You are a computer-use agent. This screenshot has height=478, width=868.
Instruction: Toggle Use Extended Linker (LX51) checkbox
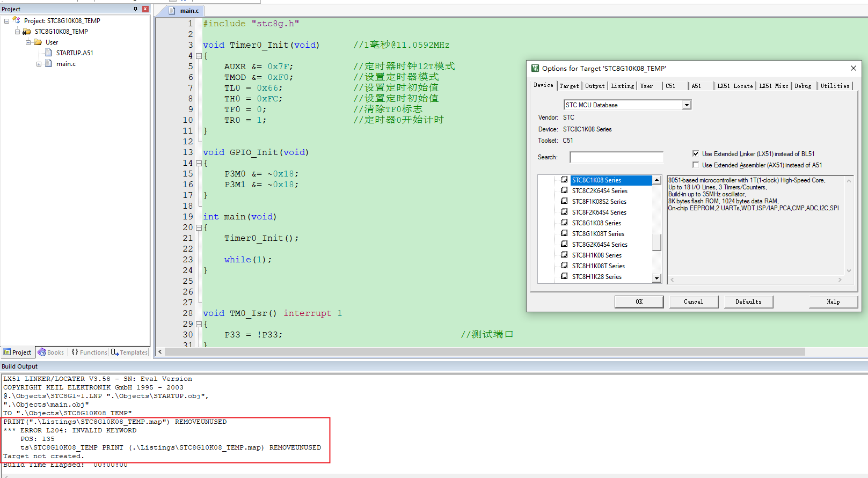tap(696, 153)
